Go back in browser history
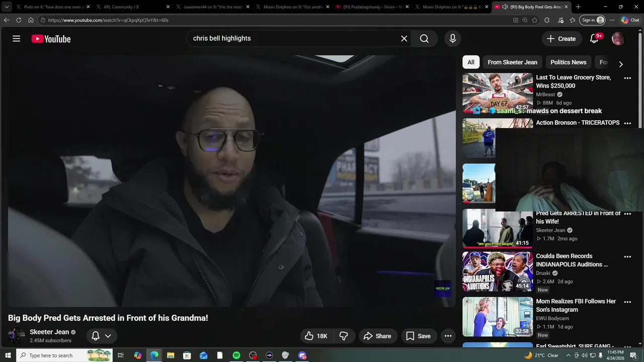The image size is (644, 362). [7, 20]
